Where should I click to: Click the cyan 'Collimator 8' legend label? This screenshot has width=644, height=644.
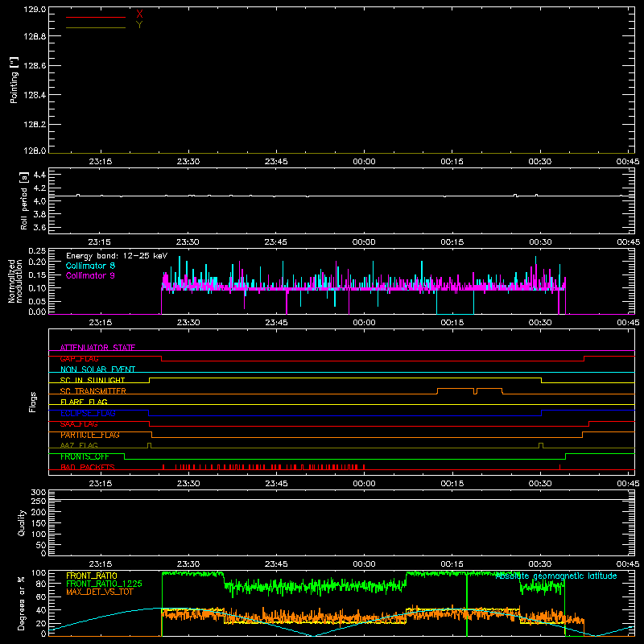pyautogui.click(x=90, y=266)
